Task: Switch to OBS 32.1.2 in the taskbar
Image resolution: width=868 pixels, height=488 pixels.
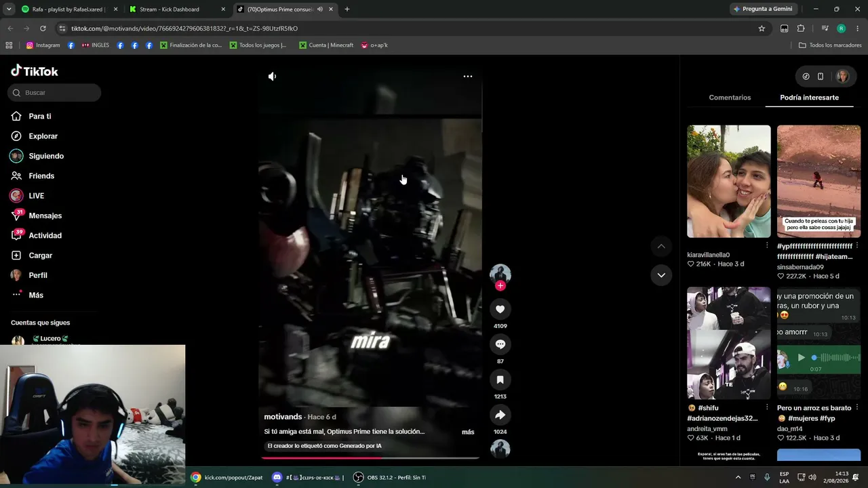Action: (390, 478)
